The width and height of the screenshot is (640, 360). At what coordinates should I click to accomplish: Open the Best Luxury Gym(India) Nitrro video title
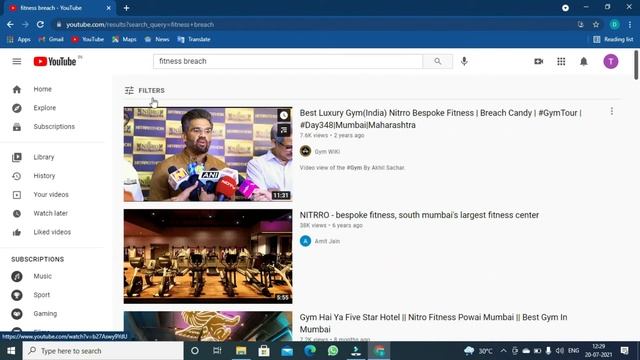(x=440, y=119)
